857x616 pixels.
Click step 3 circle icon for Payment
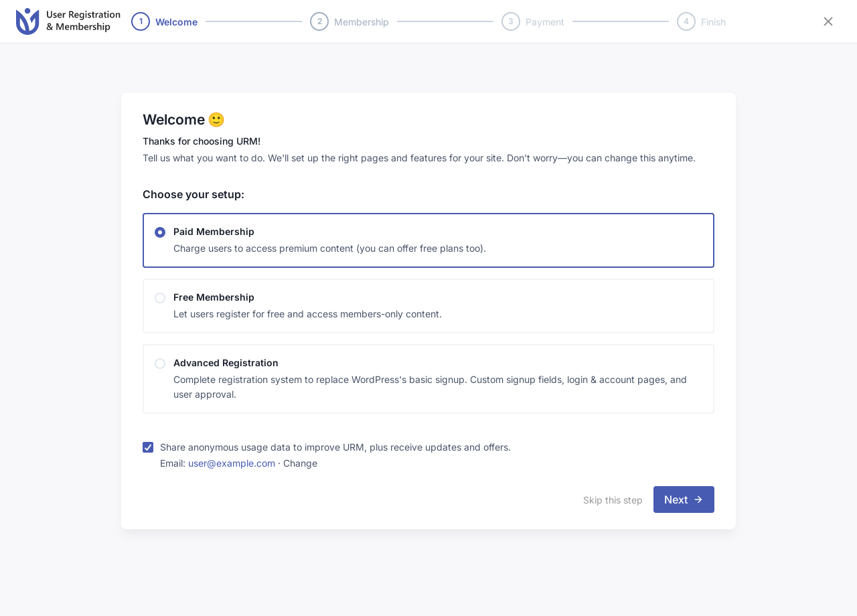[511, 21]
